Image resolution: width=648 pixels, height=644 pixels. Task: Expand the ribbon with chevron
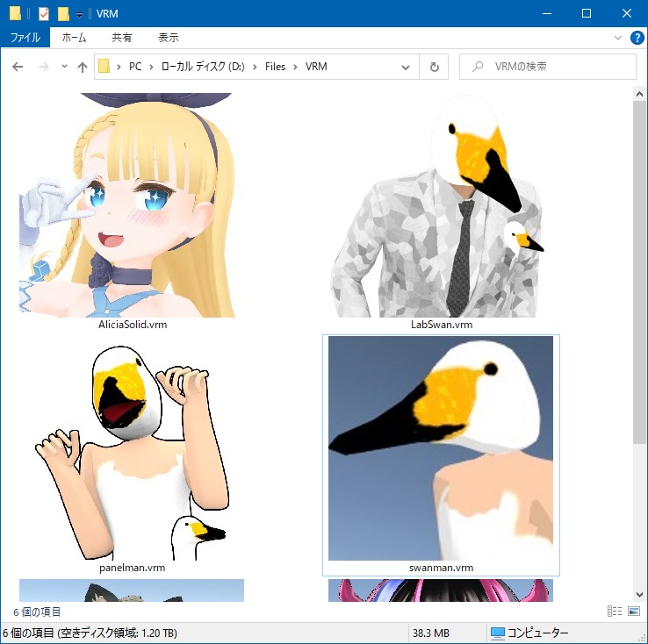[618, 38]
